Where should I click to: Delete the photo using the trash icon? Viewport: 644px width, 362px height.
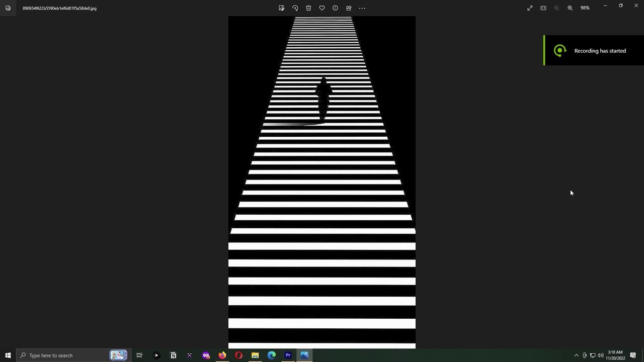308,8
